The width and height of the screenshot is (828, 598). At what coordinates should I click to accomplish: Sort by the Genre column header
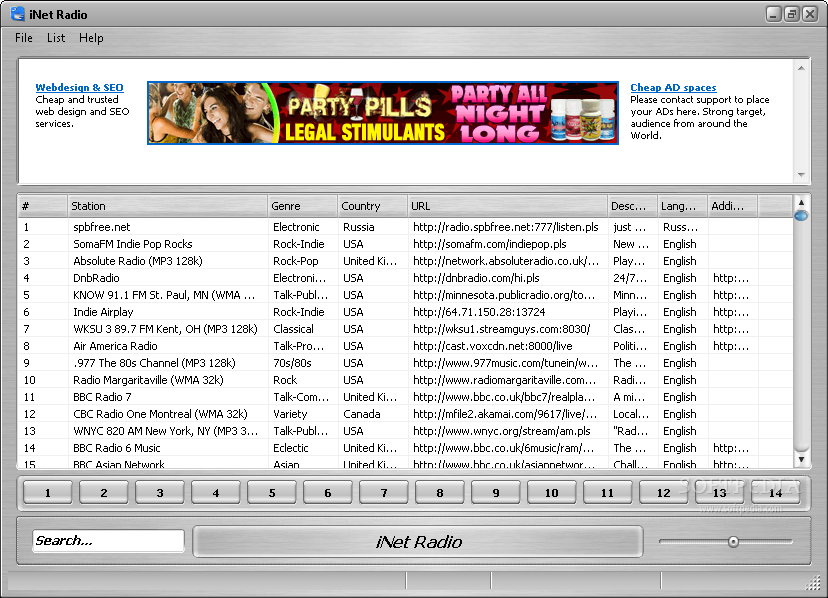point(303,206)
